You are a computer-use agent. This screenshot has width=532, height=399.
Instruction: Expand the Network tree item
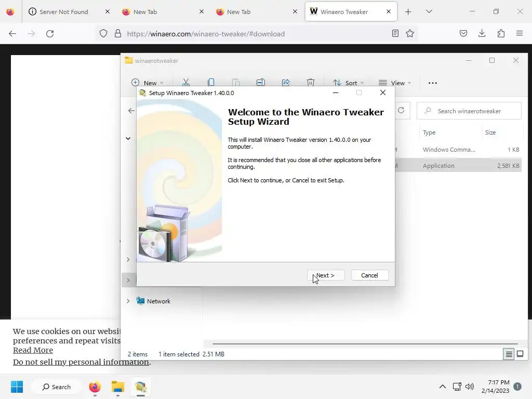pyautogui.click(x=128, y=301)
